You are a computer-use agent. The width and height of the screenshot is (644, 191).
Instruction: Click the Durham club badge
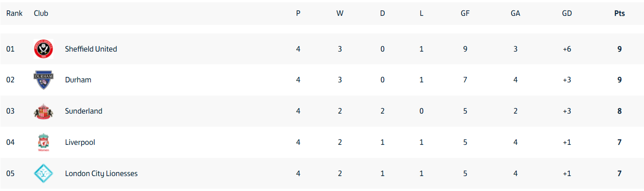[44, 80]
